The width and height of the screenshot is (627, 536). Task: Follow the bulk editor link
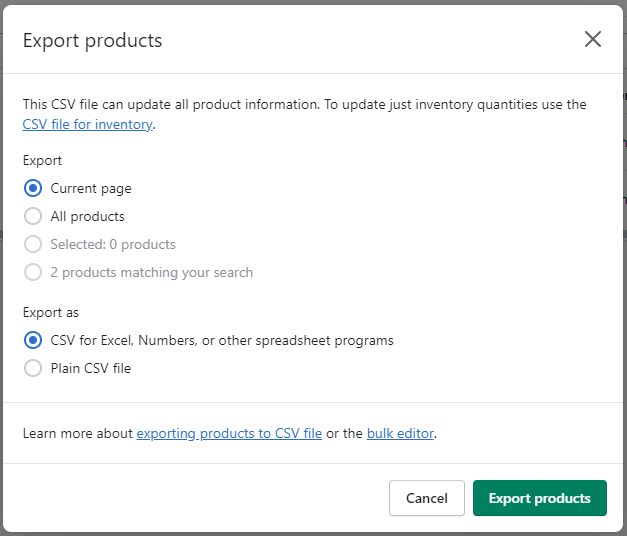[400, 434]
